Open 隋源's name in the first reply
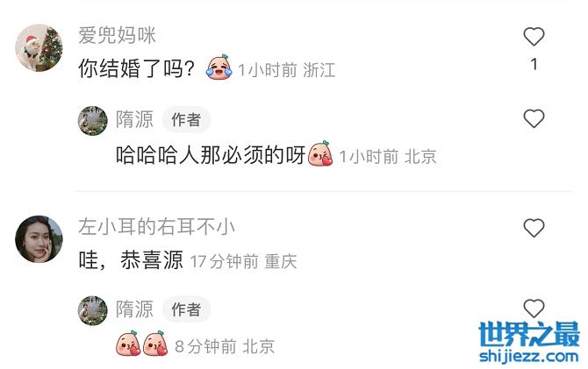Image resolution: width=588 pixels, height=369 pixels. pyautogui.click(x=134, y=119)
